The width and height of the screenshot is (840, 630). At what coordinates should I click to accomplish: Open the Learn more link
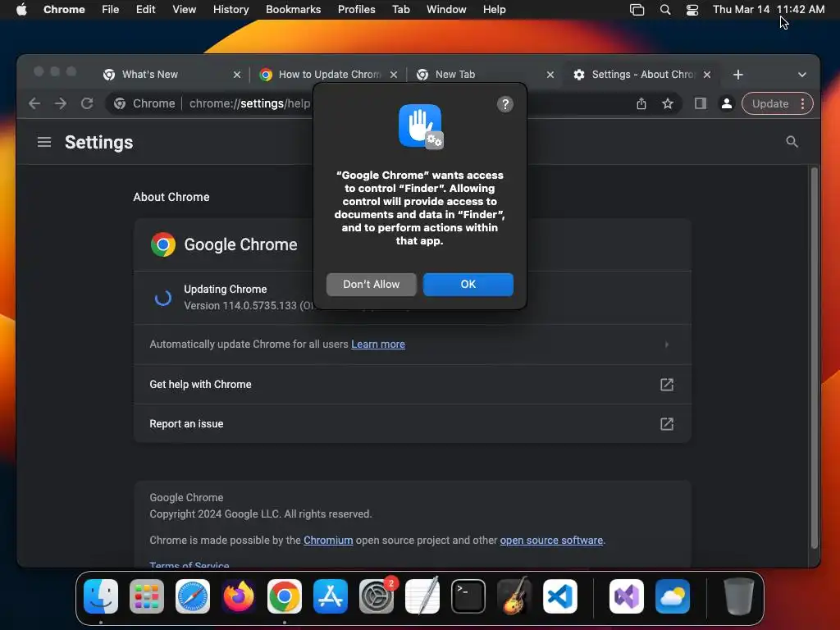378,345
